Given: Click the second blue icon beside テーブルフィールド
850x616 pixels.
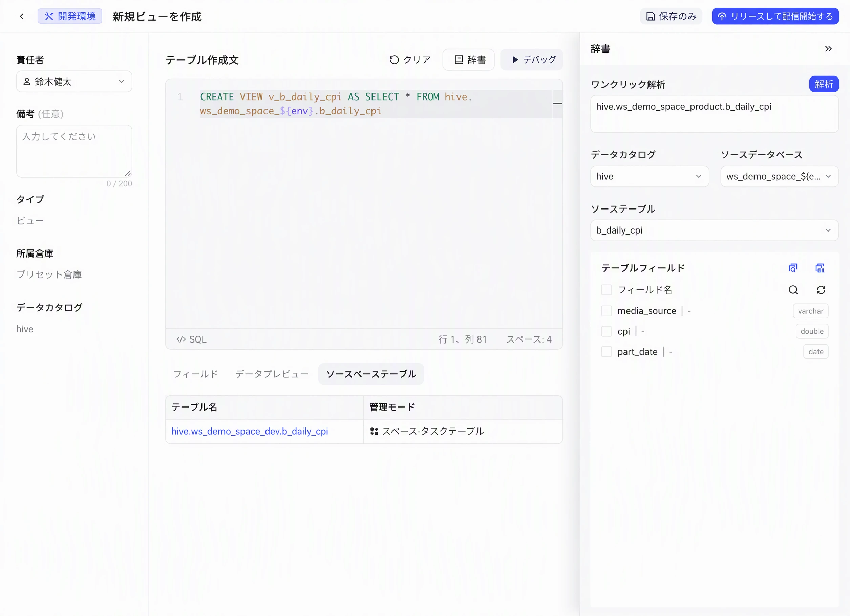Looking at the screenshot, I should click(820, 268).
